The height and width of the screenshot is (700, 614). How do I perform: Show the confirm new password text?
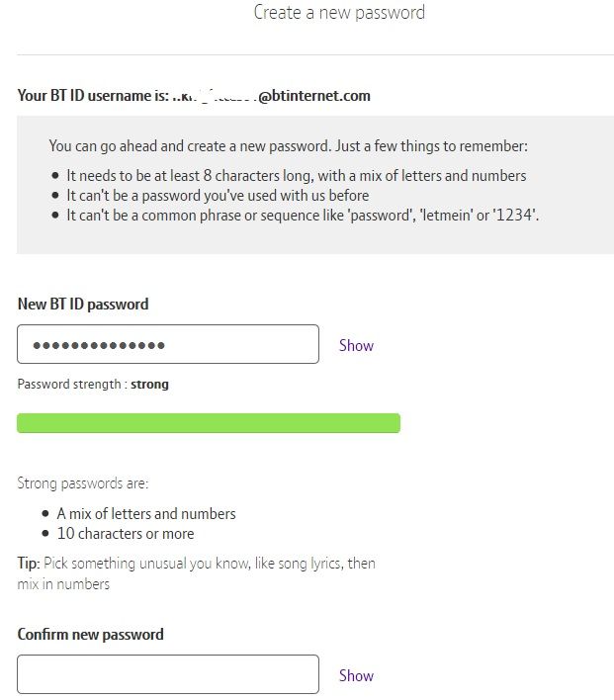356,675
